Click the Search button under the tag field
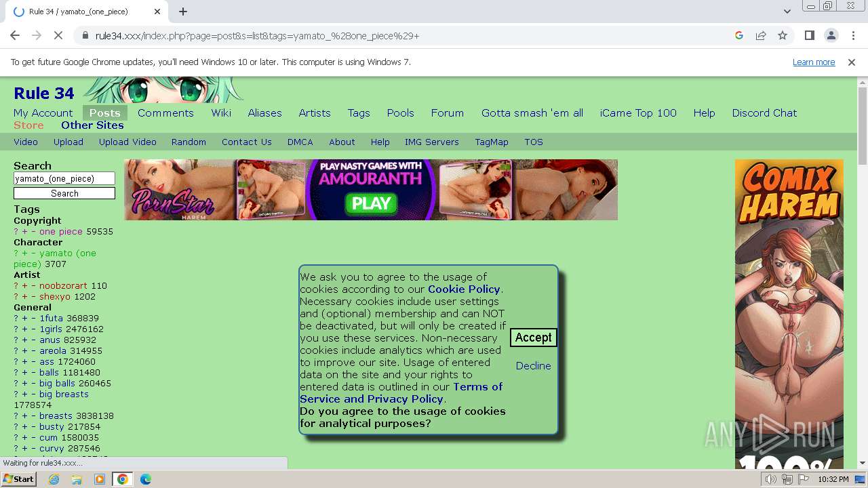 [x=64, y=194]
